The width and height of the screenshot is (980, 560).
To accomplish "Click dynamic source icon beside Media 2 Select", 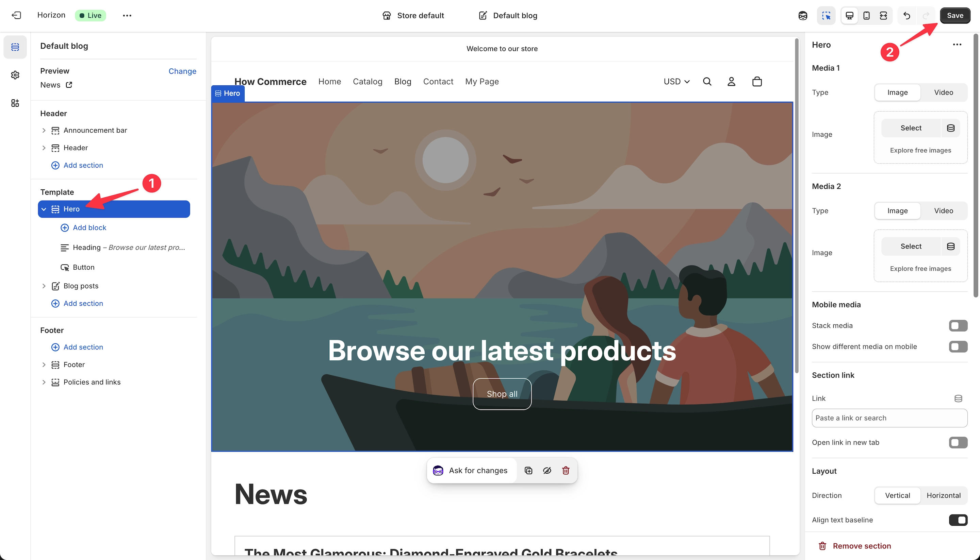I will click(x=950, y=247).
